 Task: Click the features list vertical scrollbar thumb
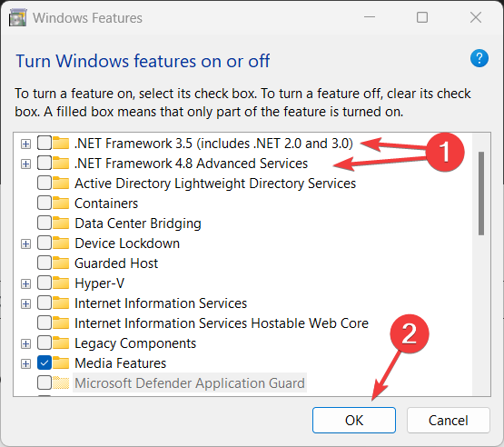pos(481,194)
